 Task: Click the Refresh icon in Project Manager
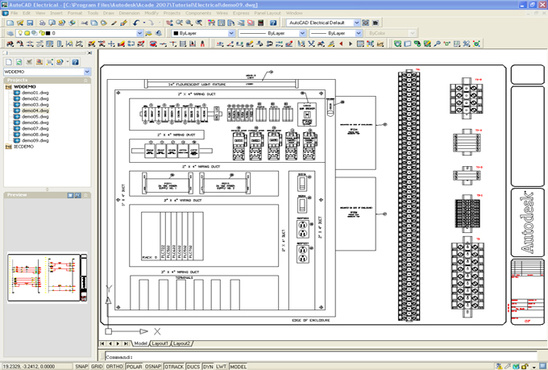point(19,62)
